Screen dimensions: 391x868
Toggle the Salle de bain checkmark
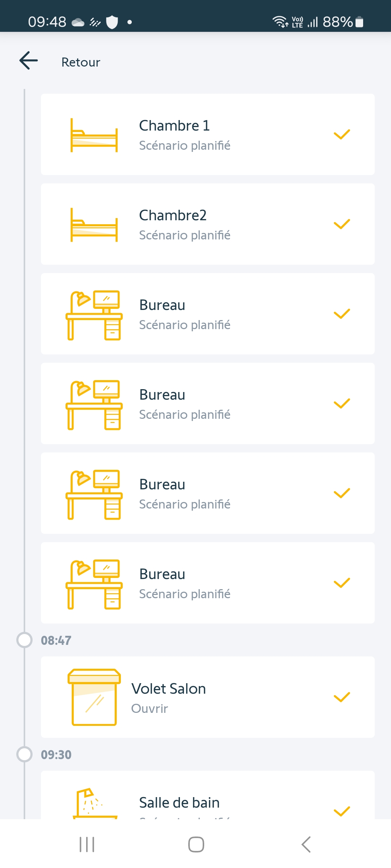tap(342, 811)
